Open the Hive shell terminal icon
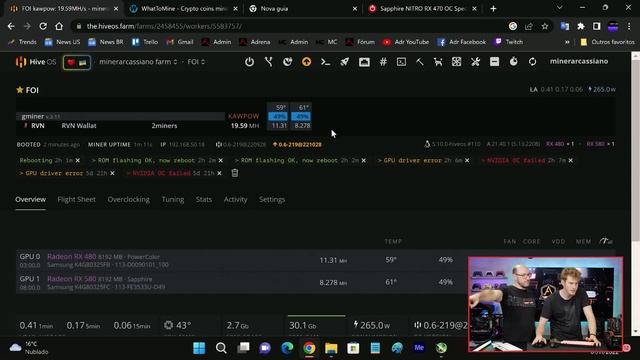 pyautogui.click(x=402, y=62)
